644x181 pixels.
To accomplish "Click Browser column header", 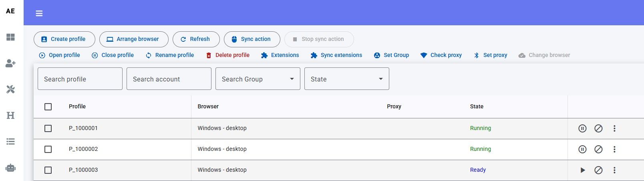I will pyautogui.click(x=208, y=106).
